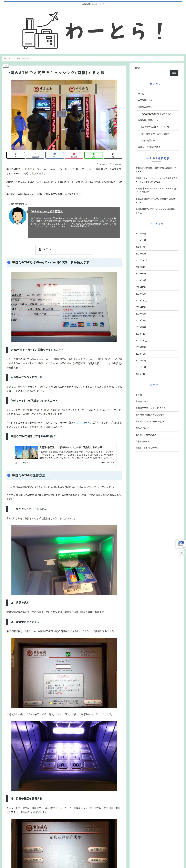Open related article card 人民元への両替レート

click(x=64, y=455)
